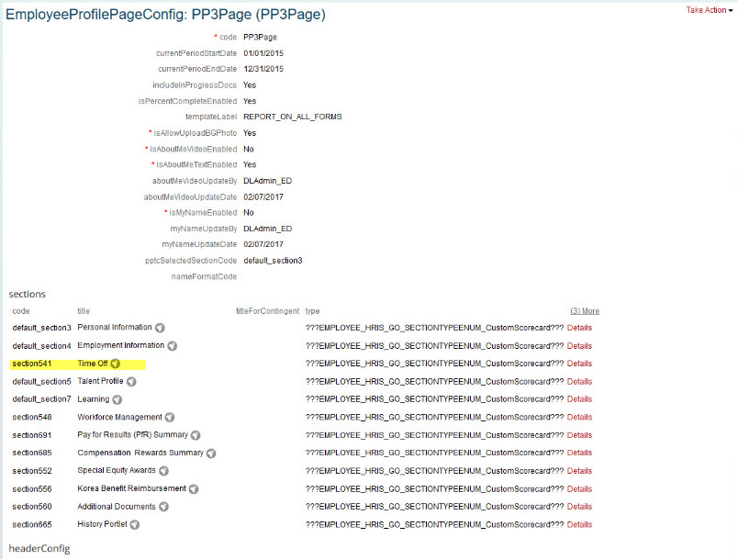738x560 pixels.
Task: Click globe icon beside Compensation Rewards Summary
Action: click(211, 454)
